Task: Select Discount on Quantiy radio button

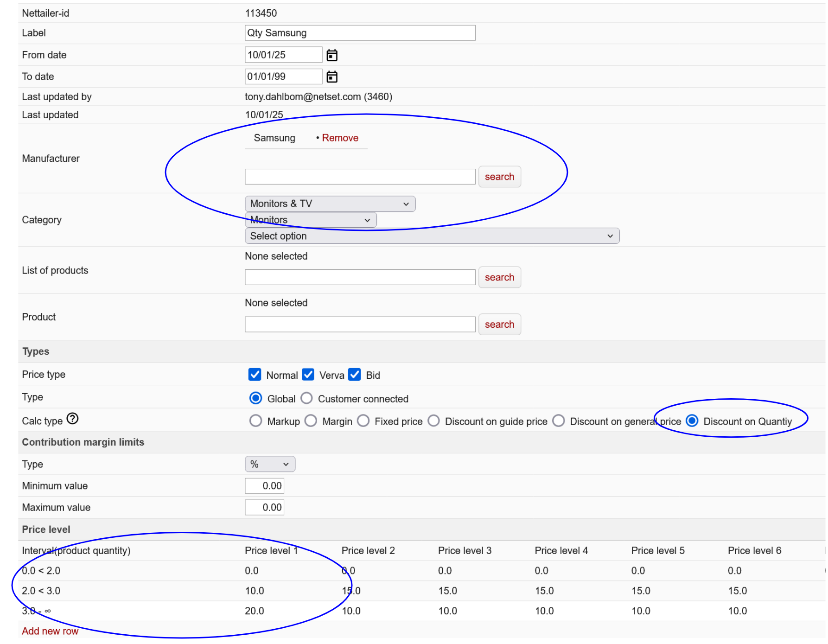Action: pyautogui.click(x=692, y=421)
